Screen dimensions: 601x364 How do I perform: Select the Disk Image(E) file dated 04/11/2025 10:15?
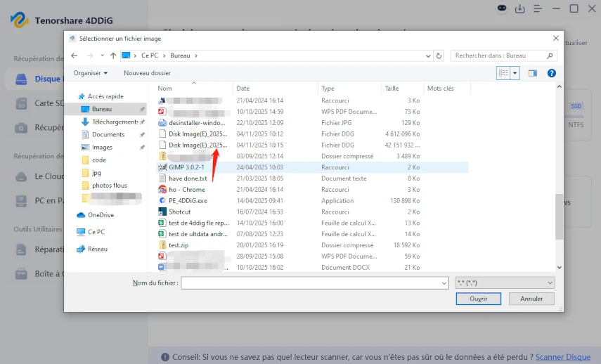click(198, 145)
